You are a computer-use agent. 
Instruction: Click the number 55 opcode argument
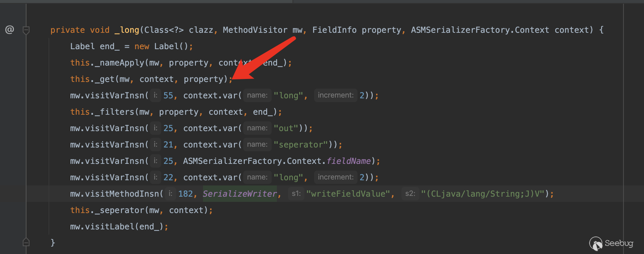coord(168,95)
